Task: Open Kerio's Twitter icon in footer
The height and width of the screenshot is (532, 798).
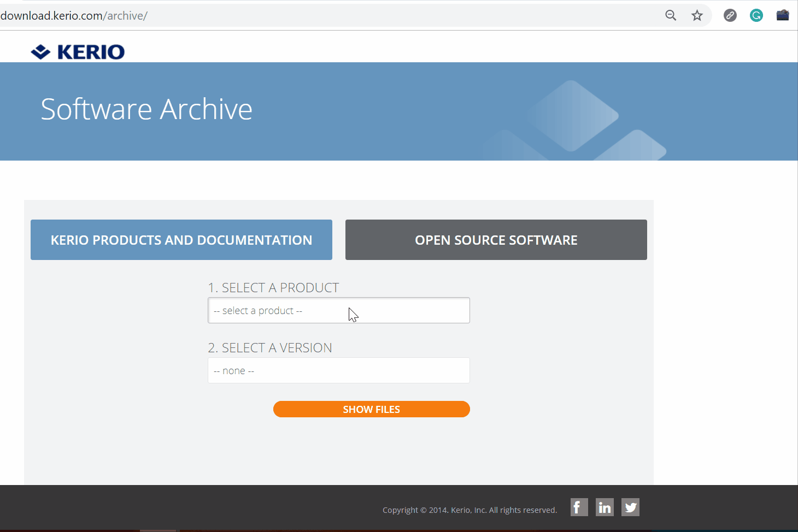Action: pos(630,507)
